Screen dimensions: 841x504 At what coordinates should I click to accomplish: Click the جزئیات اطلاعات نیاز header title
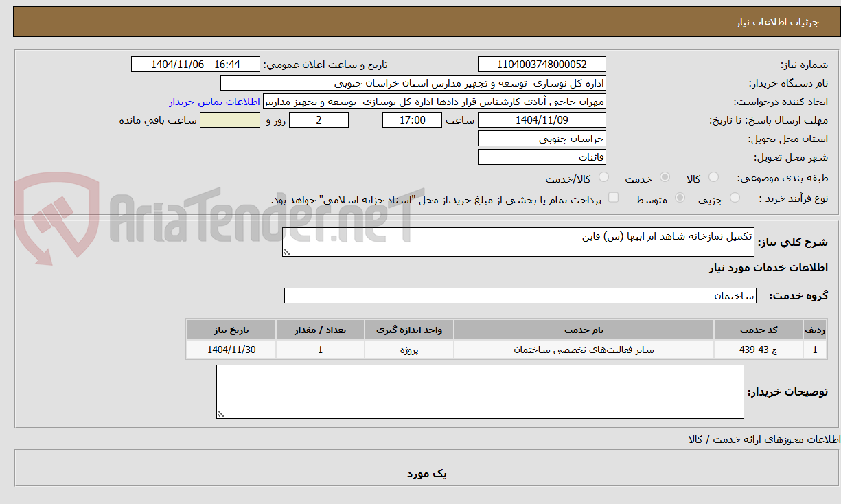coord(777,23)
